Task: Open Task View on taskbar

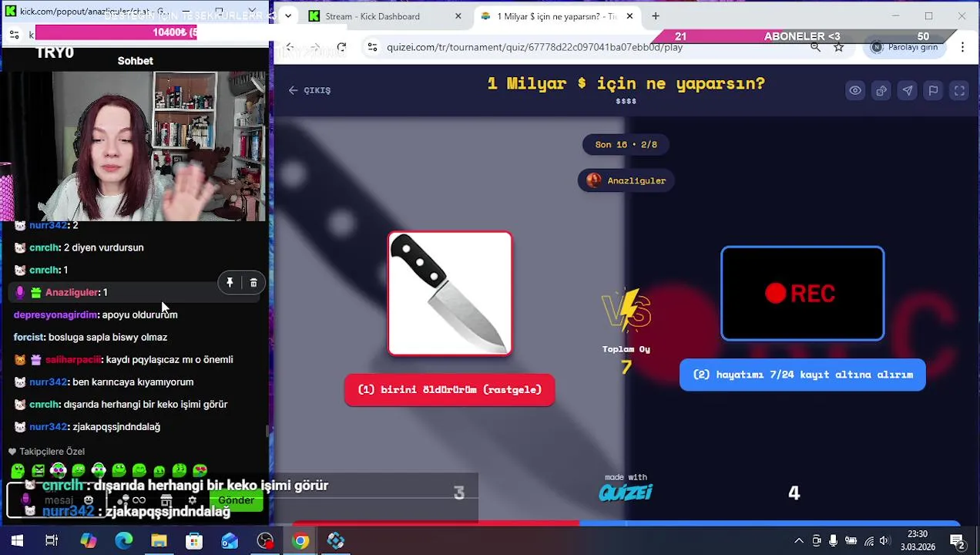Action: coord(52,541)
